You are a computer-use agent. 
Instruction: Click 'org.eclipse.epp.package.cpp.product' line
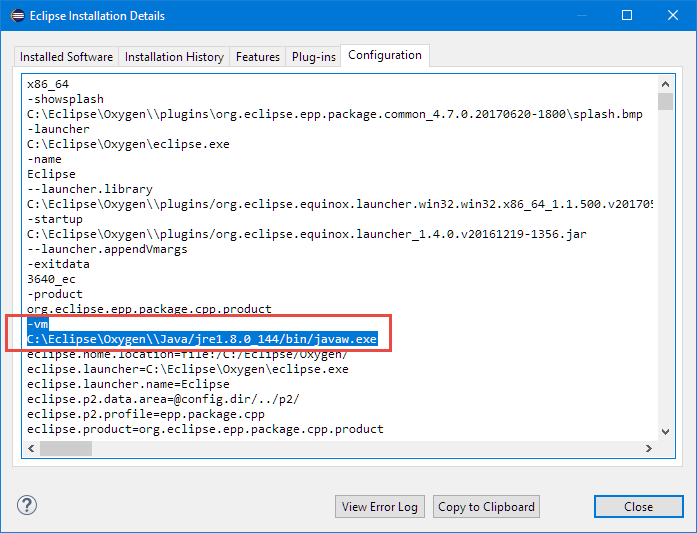tap(149, 309)
